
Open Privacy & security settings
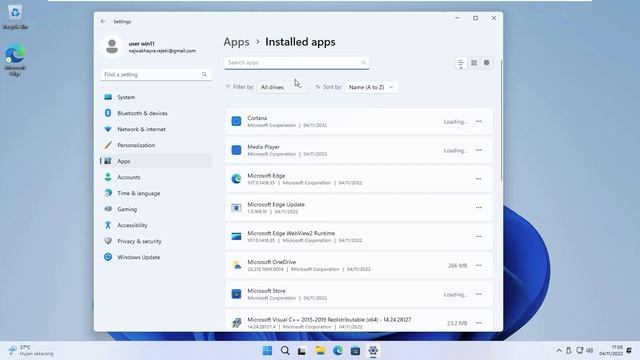click(x=156, y=241)
